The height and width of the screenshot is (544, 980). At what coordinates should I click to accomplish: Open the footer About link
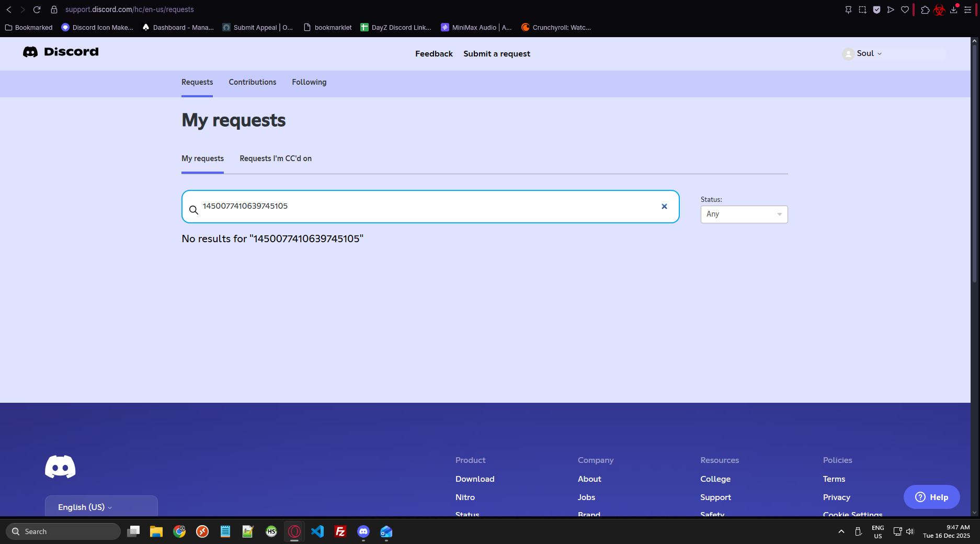tap(589, 479)
